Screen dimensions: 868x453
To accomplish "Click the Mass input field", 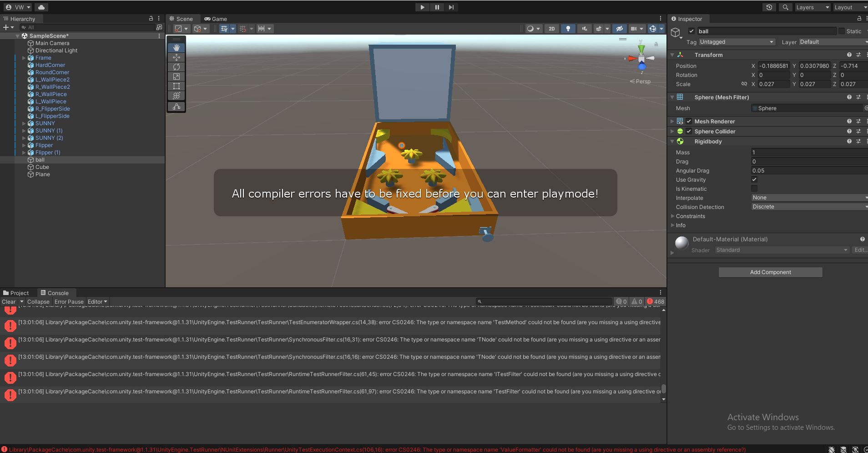I will 808,153.
